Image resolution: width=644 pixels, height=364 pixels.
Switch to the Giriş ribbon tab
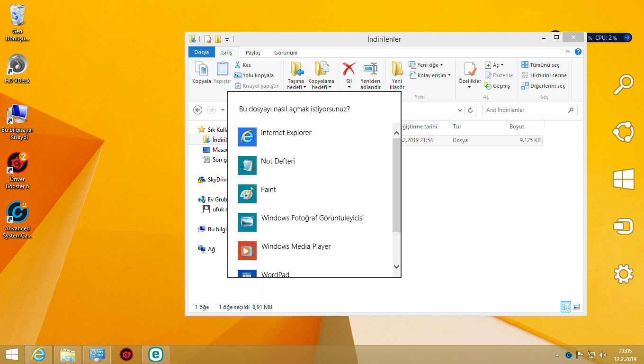tap(227, 53)
